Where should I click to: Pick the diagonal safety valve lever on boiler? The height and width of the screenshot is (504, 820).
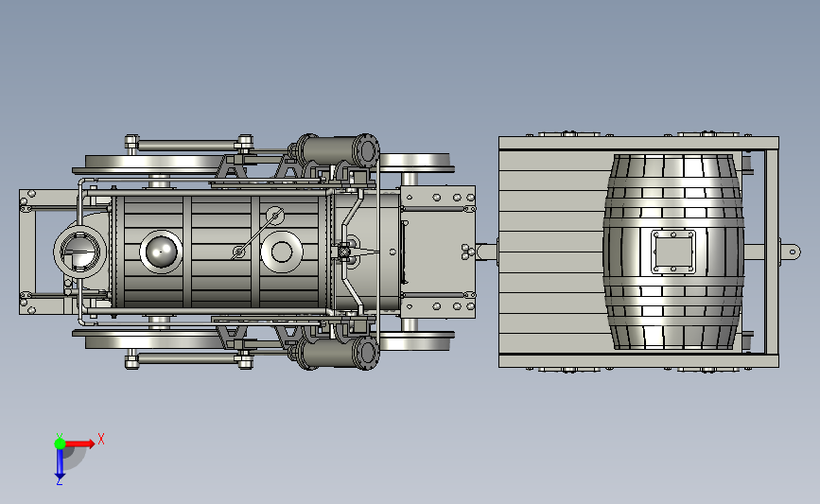256,234
